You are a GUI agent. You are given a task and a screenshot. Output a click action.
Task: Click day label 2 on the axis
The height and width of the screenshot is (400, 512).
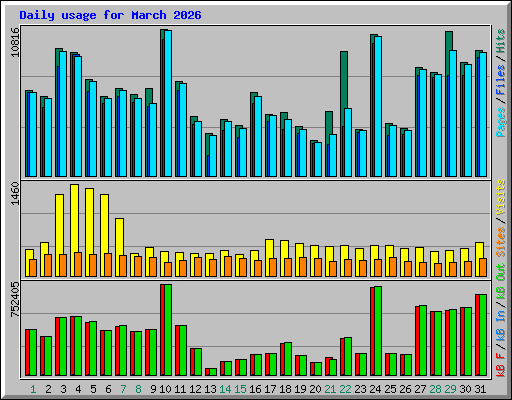click(x=48, y=389)
